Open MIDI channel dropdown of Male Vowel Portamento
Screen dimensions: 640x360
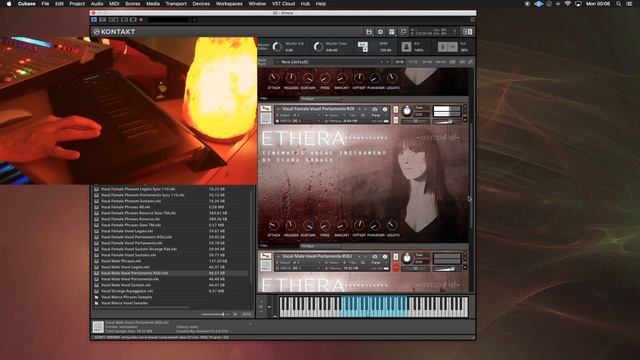(x=298, y=268)
